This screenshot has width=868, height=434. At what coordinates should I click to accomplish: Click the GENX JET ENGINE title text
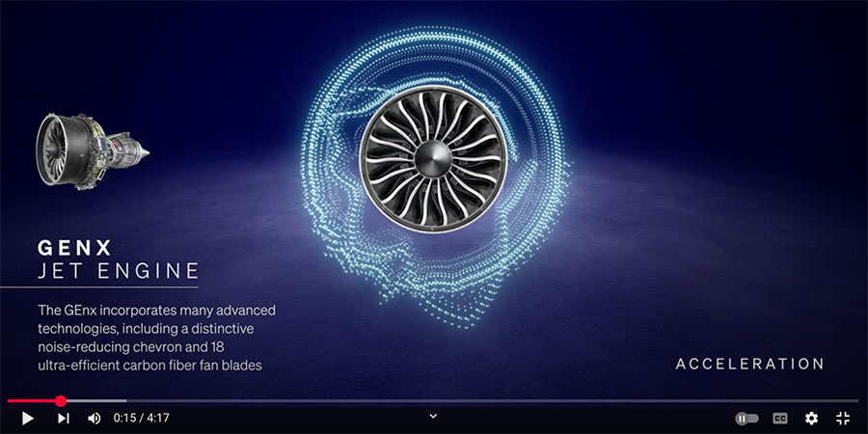118,259
